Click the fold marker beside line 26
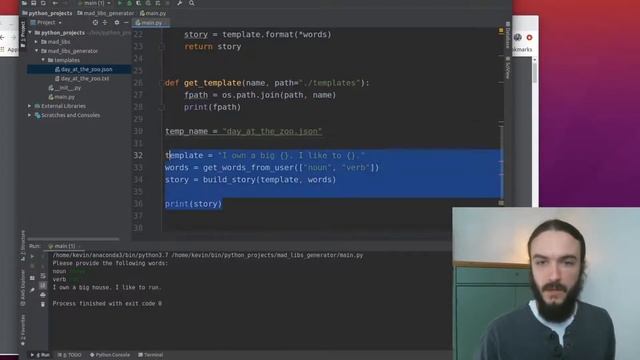This screenshot has width=640, height=360. [x=162, y=83]
